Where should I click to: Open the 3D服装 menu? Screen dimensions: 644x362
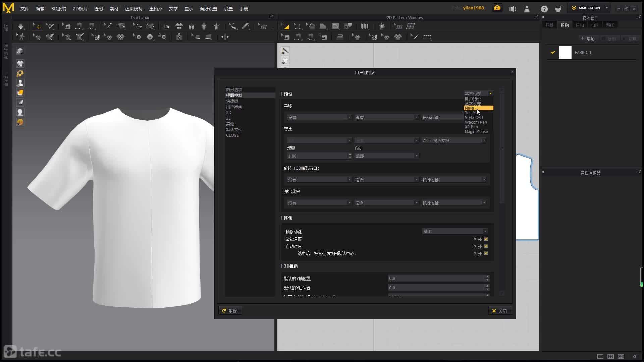(59, 9)
